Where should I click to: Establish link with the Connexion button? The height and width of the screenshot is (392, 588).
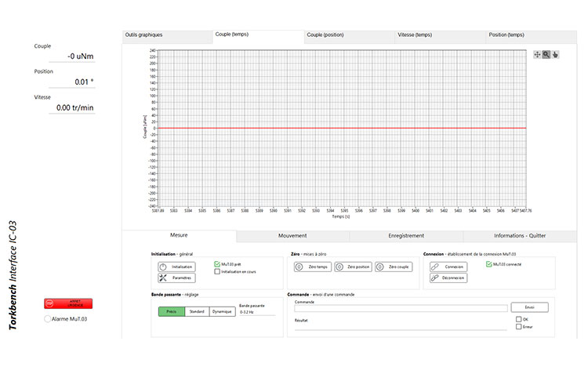448,267
